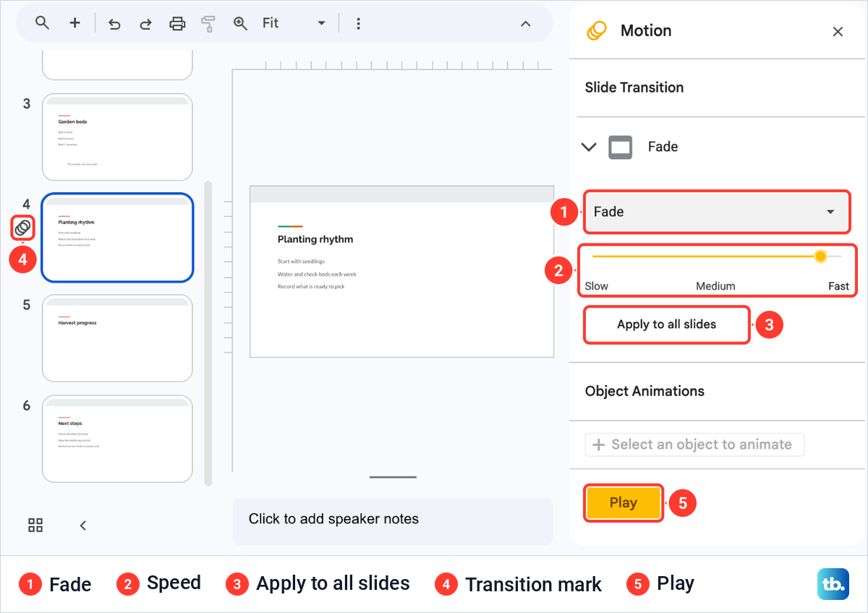This screenshot has width=868, height=613.
Task: Click the Motion panel logo icon
Action: click(x=597, y=31)
